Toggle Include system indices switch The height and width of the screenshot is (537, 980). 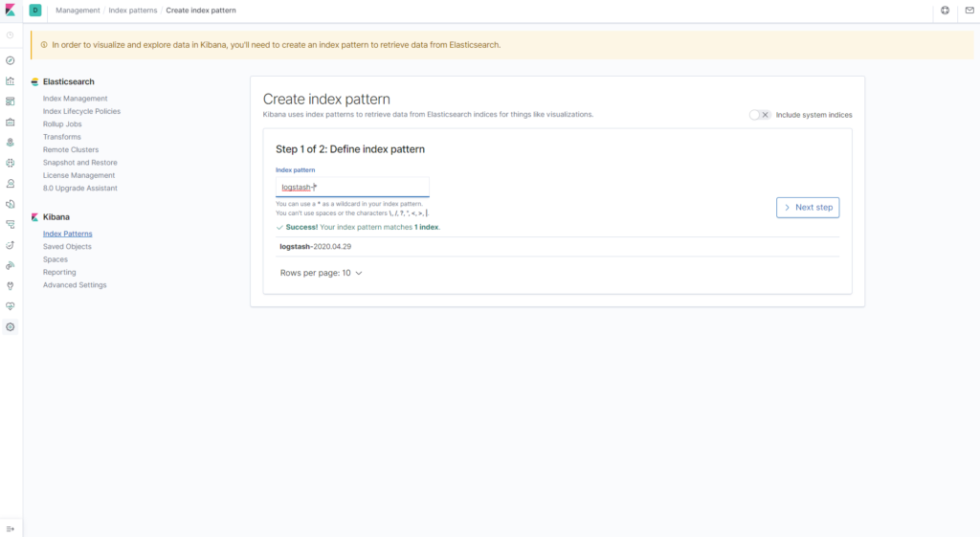759,115
